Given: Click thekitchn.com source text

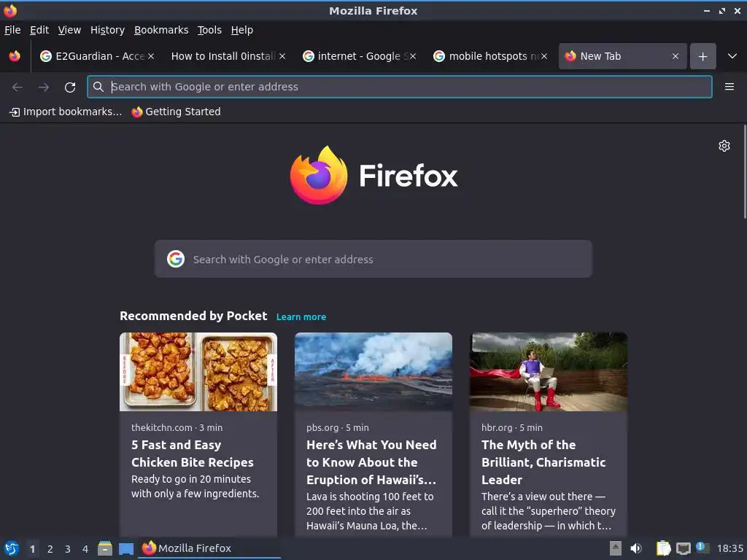Looking at the screenshot, I should point(161,427).
